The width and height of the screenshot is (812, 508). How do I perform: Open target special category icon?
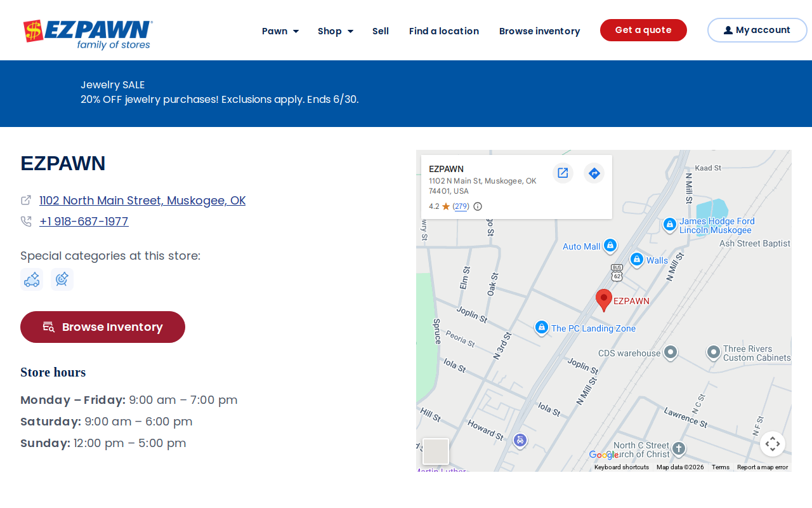62,279
